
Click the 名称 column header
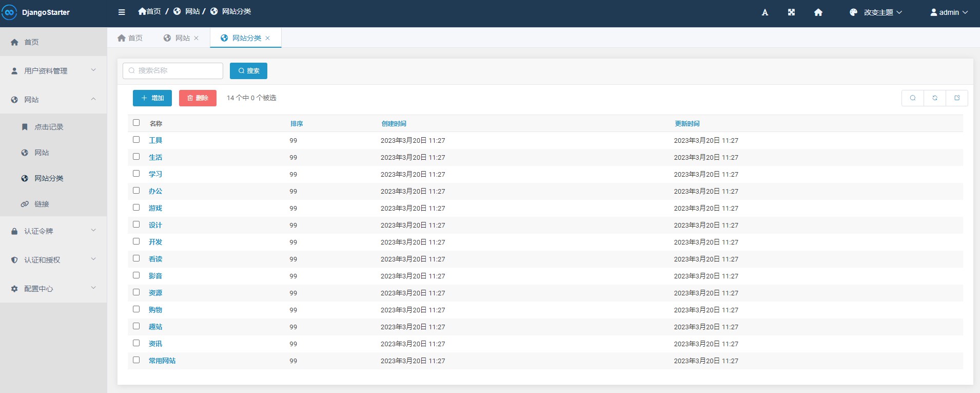pyautogui.click(x=156, y=124)
